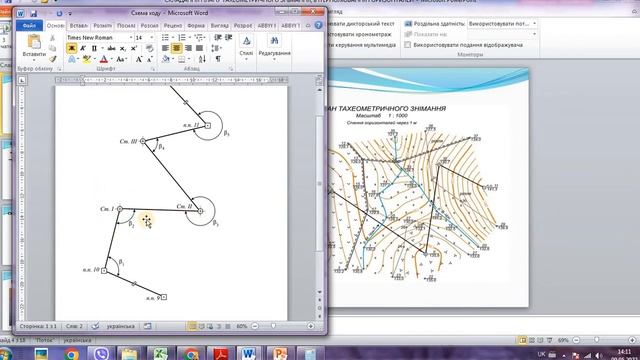The height and width of the screenshot is (360, 640).
Task: Align text right in Word
Action: tap(188, 49)
